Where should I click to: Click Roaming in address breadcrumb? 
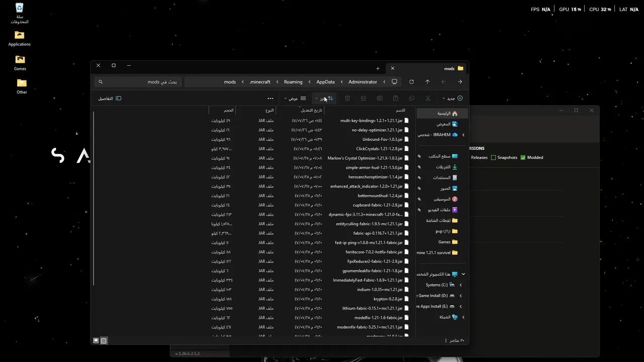pos(293,82)
